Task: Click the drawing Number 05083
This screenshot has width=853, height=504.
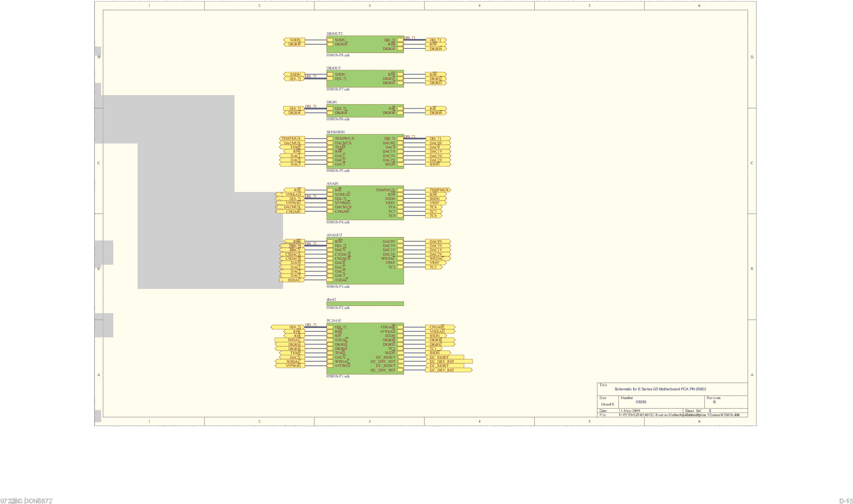Action: 640,403
